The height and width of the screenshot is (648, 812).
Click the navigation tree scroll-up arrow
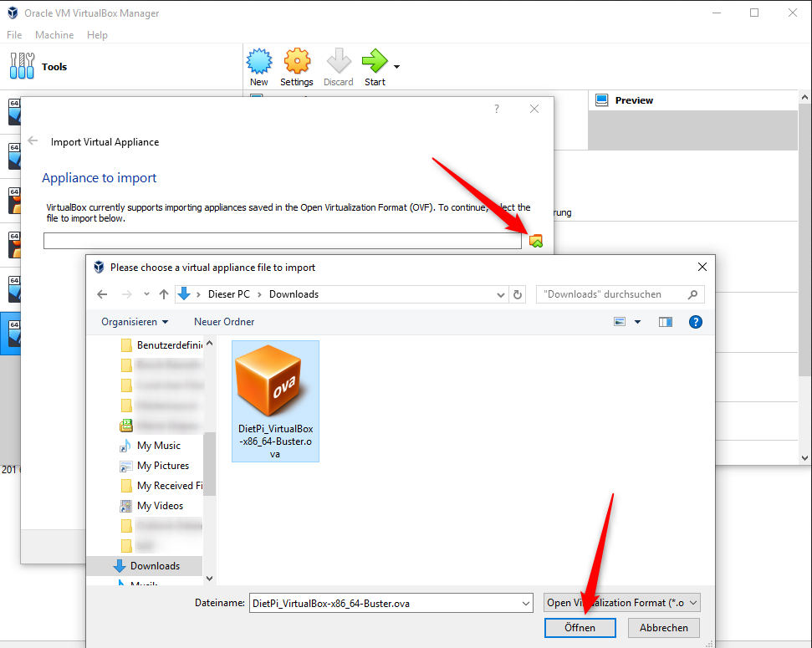coord(209,343)
